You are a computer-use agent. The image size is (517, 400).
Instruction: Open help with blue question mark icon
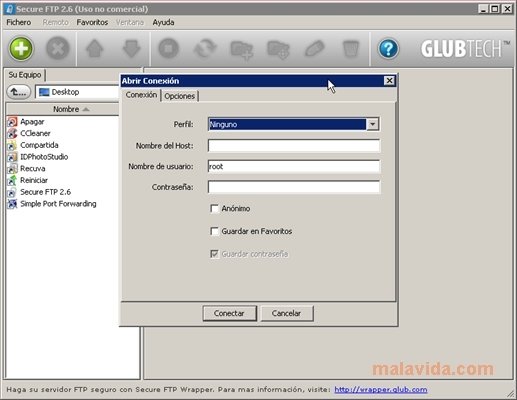pyautogui.click(x=388, y=49)
